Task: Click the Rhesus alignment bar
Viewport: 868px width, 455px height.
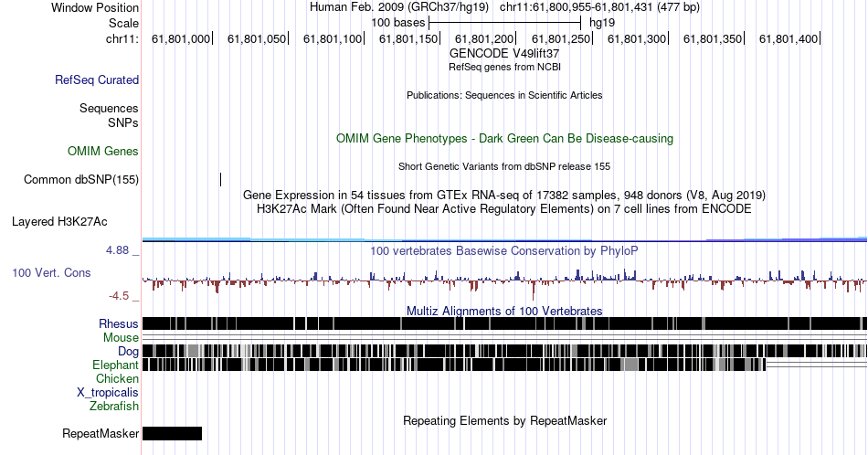Action: point(504,323)
